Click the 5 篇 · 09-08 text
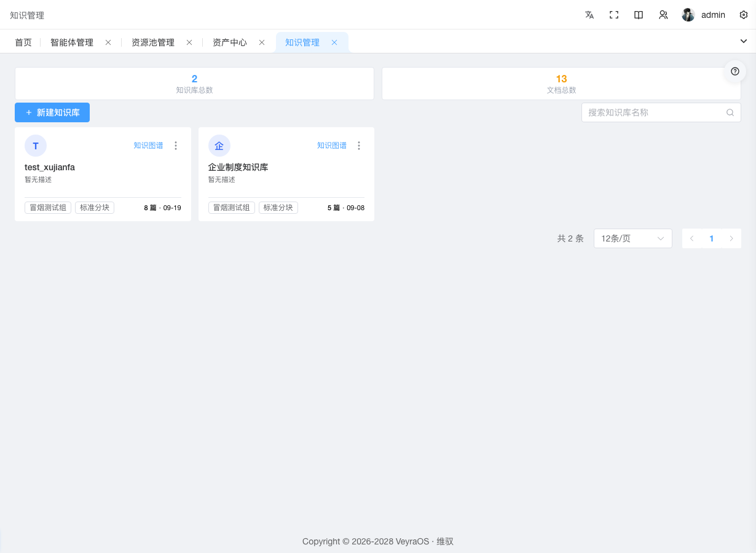Image resolution: width=756 pixels, height=553 pixels. click(x=346, y=208)
